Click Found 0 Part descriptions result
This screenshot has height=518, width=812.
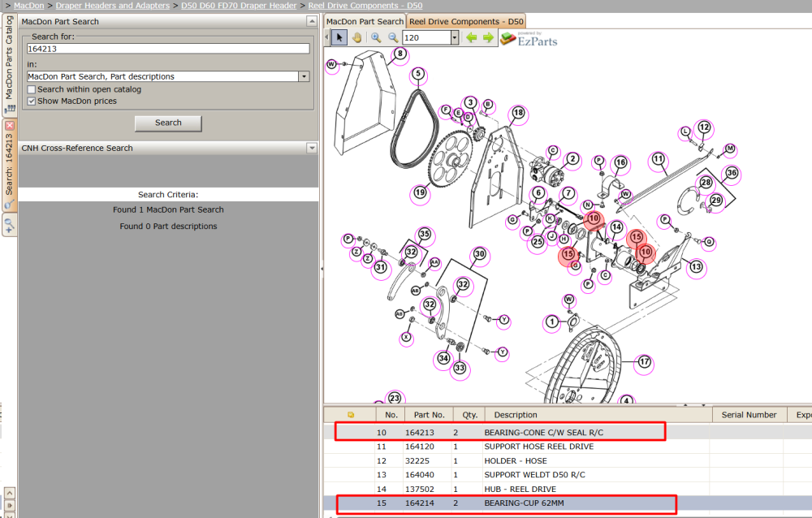click(168, 227)
